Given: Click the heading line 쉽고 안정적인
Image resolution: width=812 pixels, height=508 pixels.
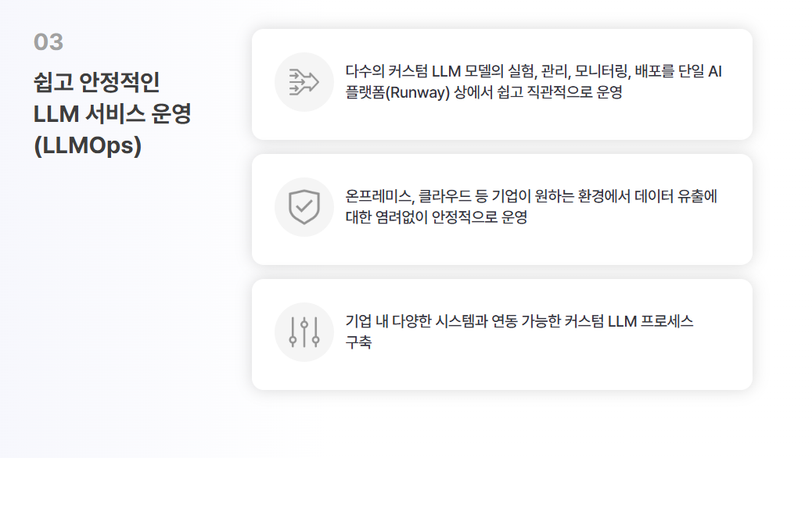Looking at the screenshot, I should pyautogui.click(x=97, y=82).
